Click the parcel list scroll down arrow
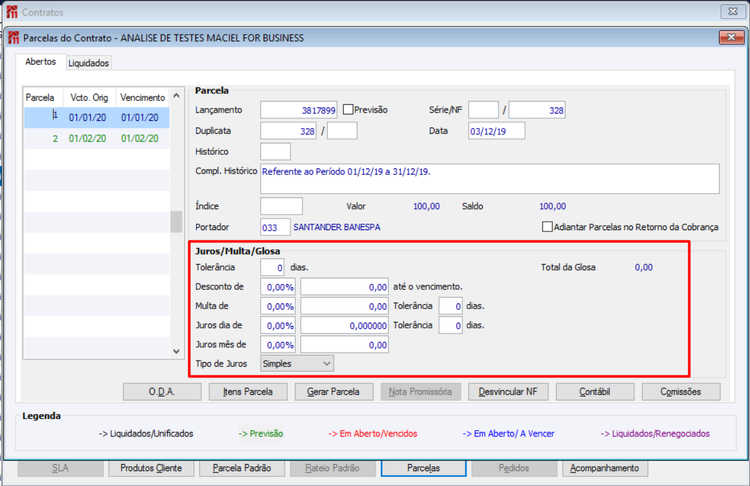Image resolution: width=750 pixels, height=486 pixels. click(x=176, y=351)
